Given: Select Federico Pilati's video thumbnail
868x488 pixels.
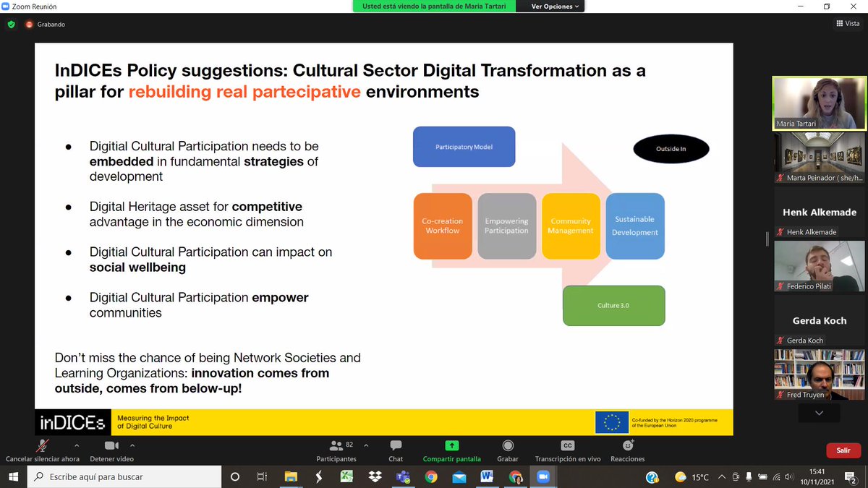Looking at the screenshot, I should pos(820,267).
